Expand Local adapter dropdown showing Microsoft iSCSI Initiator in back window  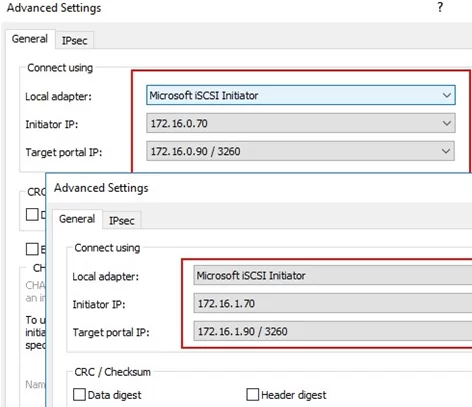coord(301,95)
